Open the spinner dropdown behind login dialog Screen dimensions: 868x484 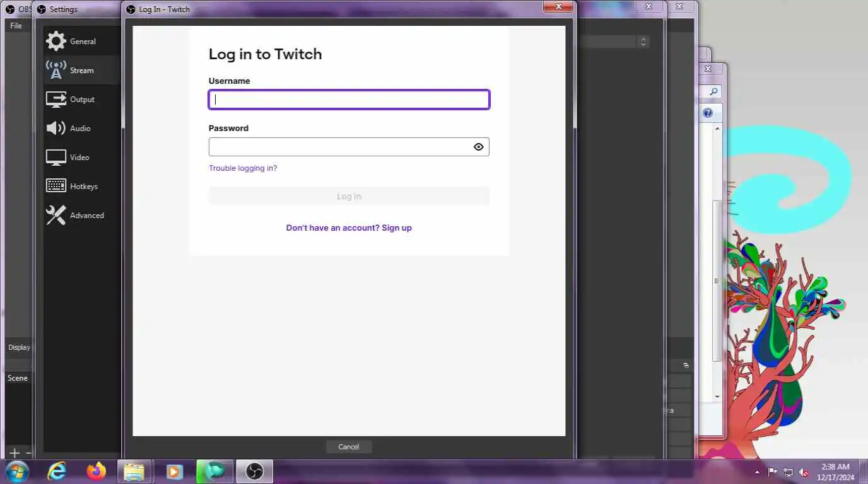[643, 42]
